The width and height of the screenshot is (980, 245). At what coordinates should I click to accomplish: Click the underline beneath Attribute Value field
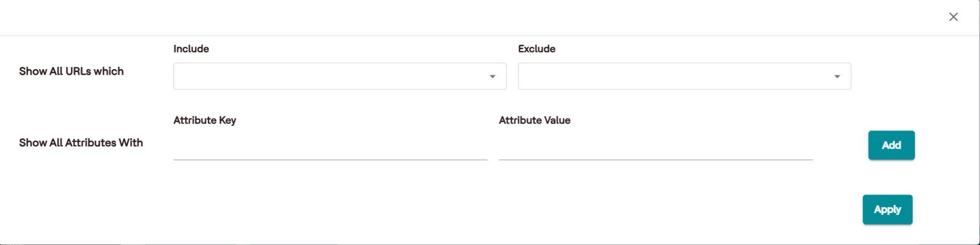655,160
